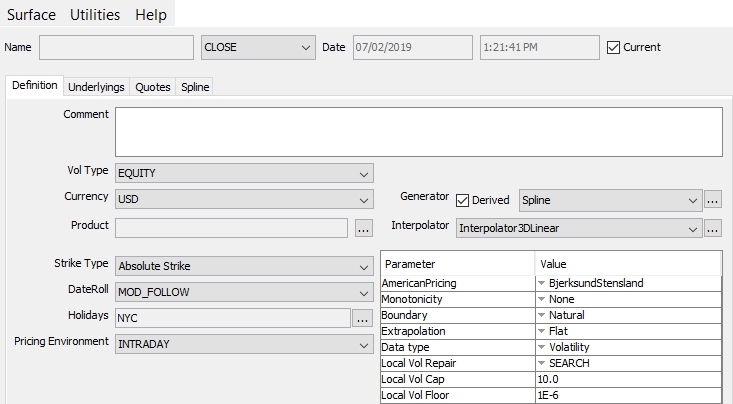Open the Vol Type dropdown
The width and height of the screenshot is (733, 404).
pos(244,173)
